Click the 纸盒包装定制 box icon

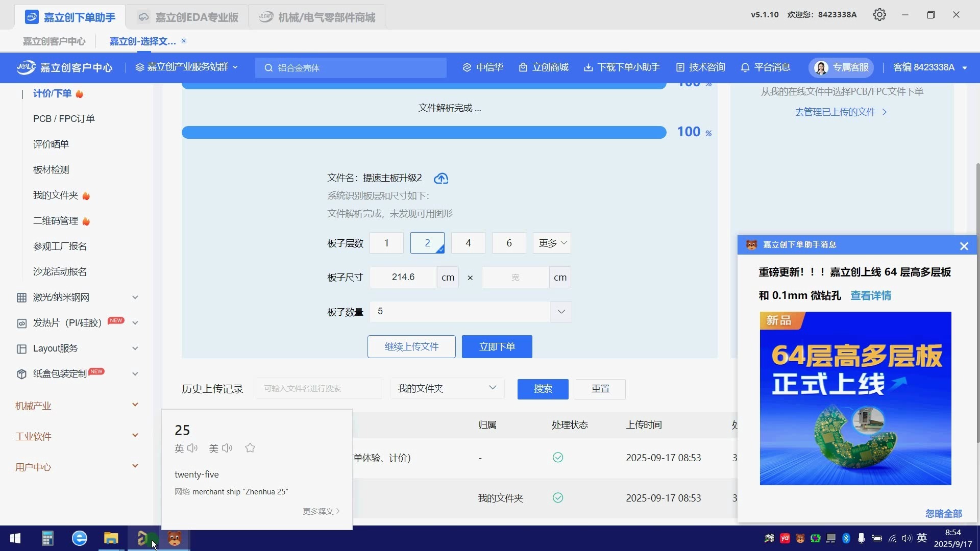[21, 374]
